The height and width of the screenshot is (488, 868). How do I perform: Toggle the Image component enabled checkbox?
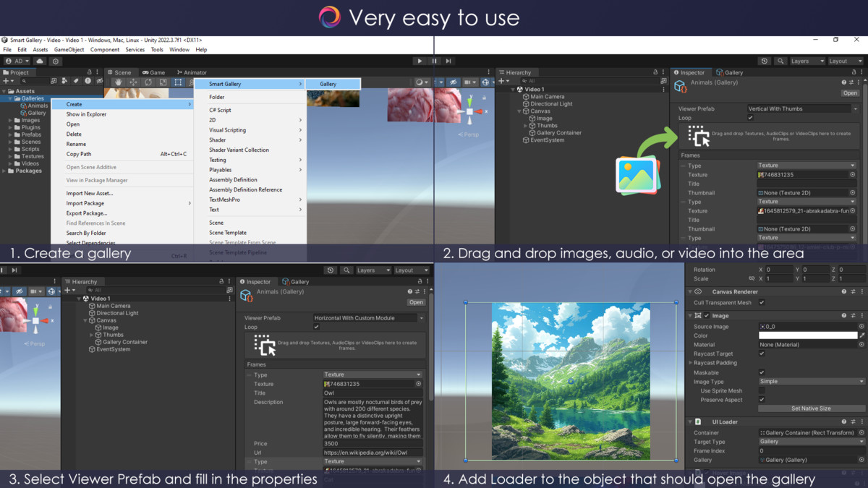pyautogui.click(x=707, y=316)
